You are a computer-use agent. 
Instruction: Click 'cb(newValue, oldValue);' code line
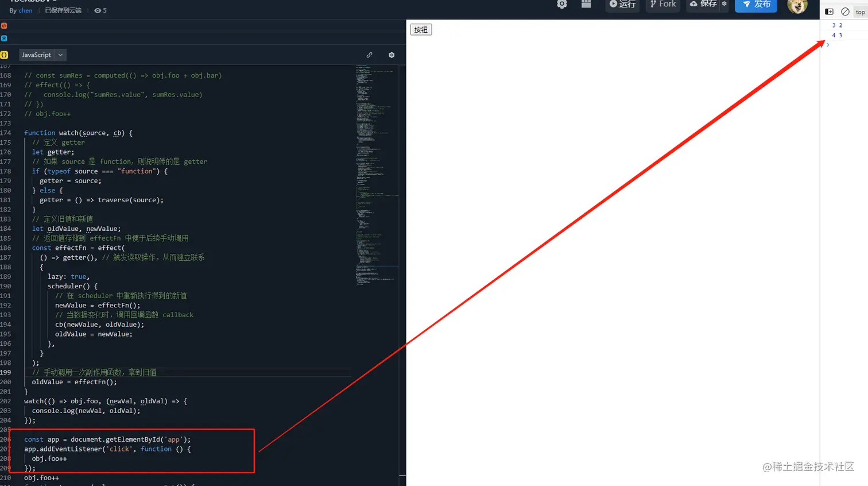(99, 325)
